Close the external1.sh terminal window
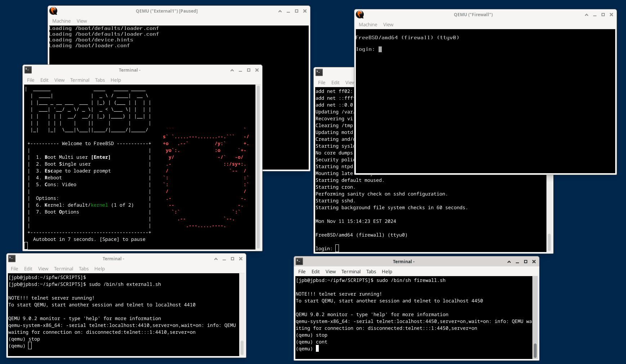Viewport: 626px width, 364px height. pos(241,259)
